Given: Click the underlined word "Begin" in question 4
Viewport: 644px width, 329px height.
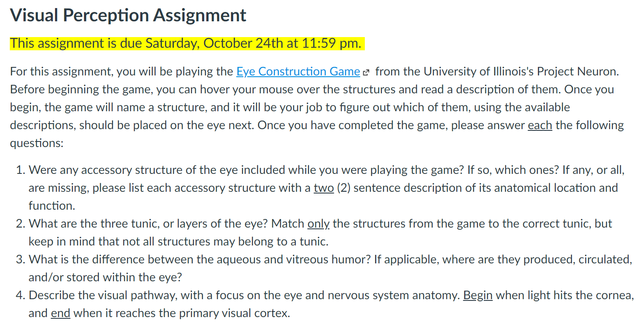Looking at the screenshot, I should point(478,295).
